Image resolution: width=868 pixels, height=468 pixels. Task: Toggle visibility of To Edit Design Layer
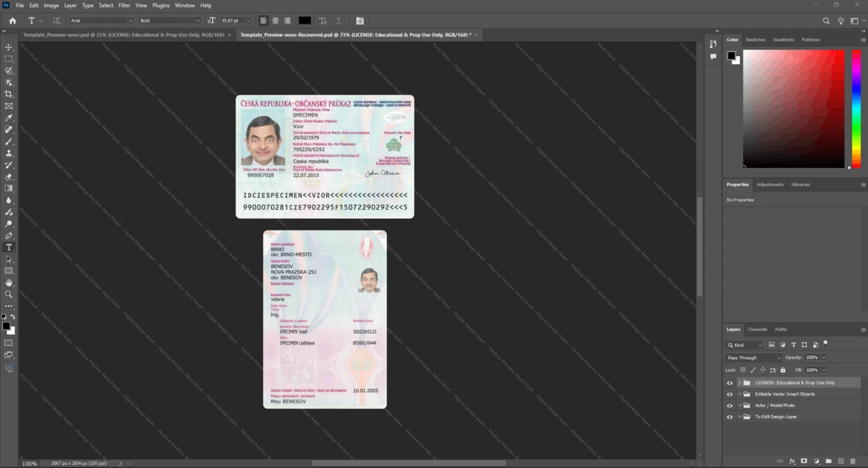click(730, 417)
